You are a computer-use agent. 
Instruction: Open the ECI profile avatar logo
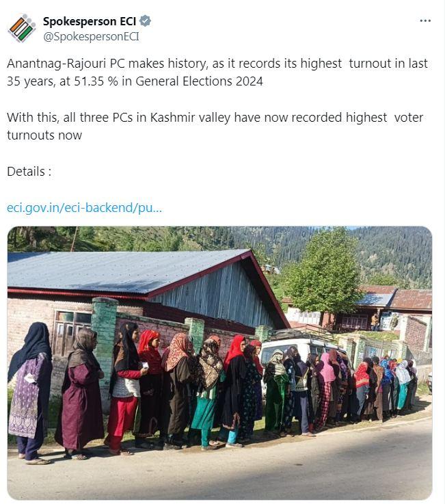point(21,28)
